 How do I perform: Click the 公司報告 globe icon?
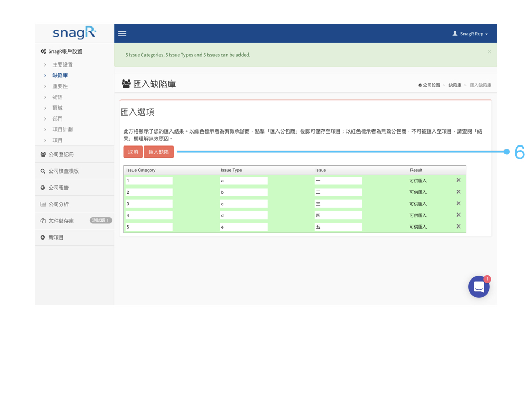[43, 188]
